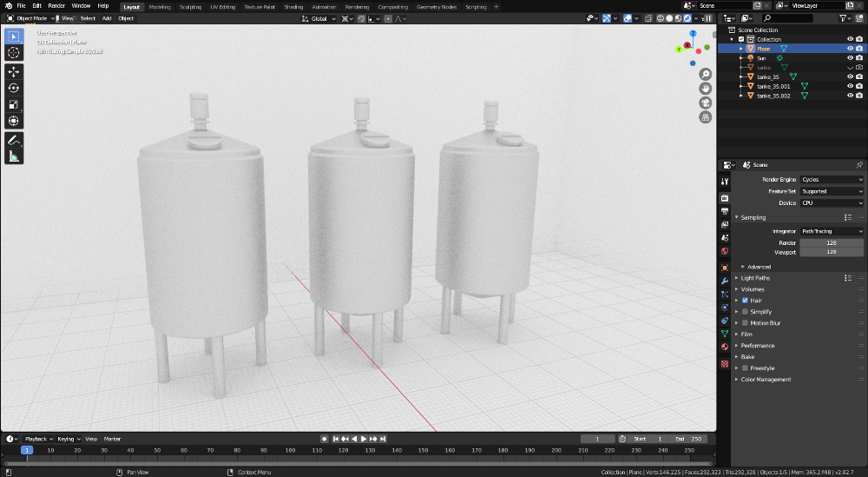Hide tanke_35.001 with its eye icon
Viewport: 868px width, 477px height.
coord(849,86)
